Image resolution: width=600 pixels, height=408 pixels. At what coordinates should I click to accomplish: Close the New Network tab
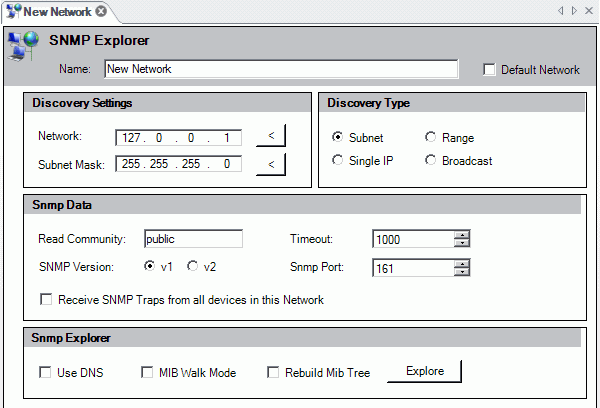pos(101,11)
